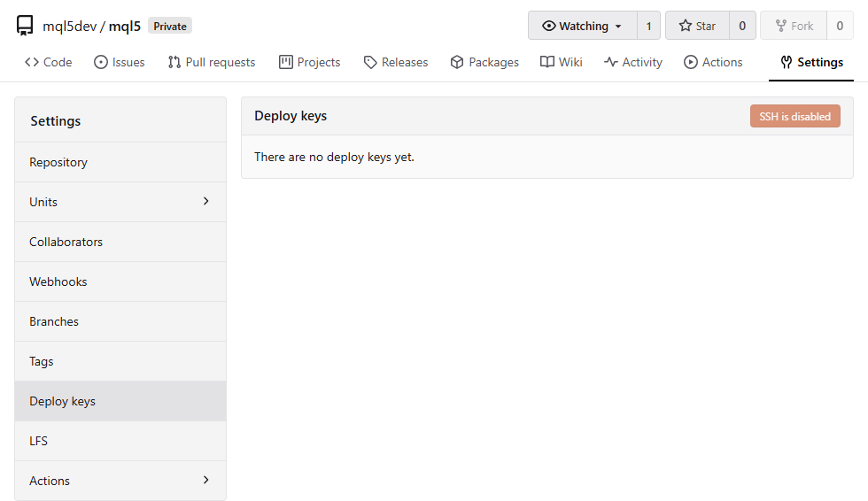Click the forks count 0
This screenshot has height=501, width=868.
840,26
